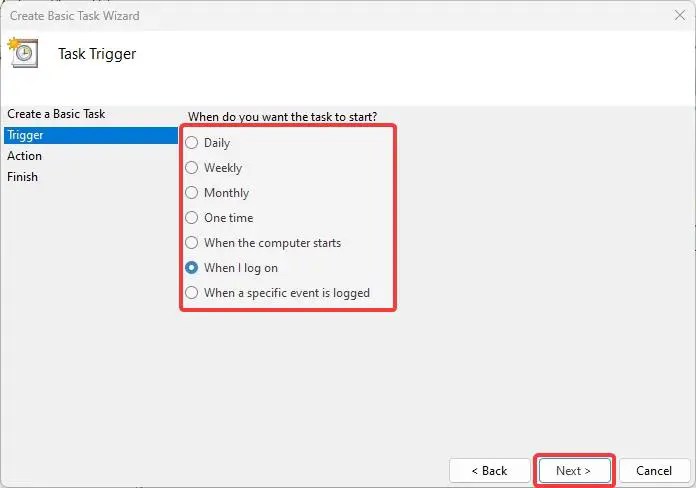Screen dimensions: 696x488
Task: Cancel the task wizard
Action: [654, 471]
